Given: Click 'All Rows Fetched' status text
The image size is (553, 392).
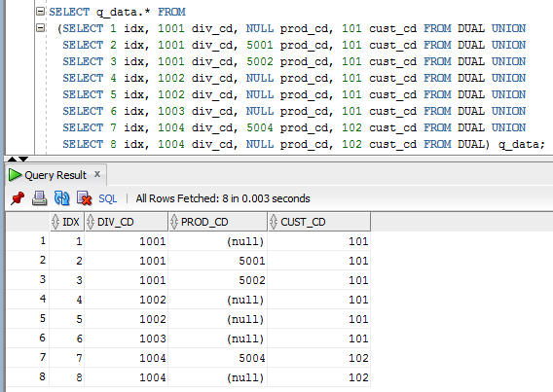Looking at the screenshot, I should 223,198.
